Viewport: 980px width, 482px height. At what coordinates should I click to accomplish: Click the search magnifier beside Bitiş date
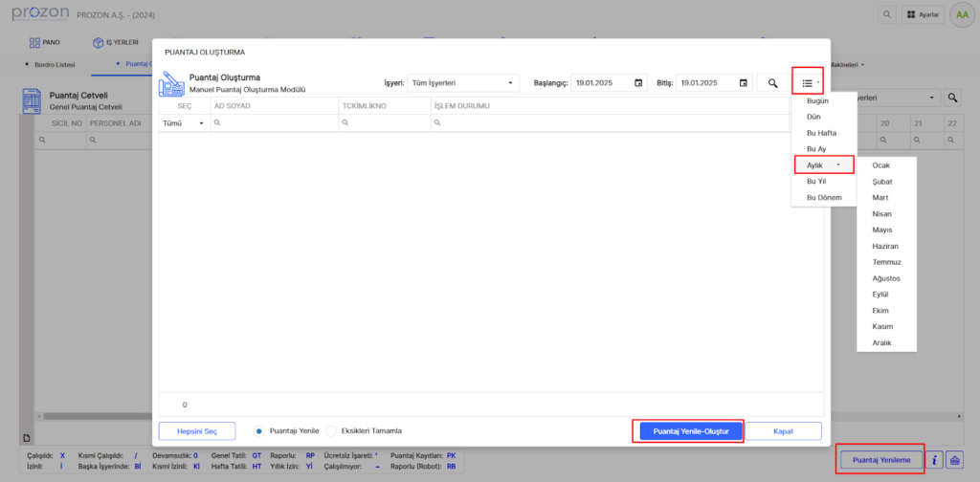(772, 83)
